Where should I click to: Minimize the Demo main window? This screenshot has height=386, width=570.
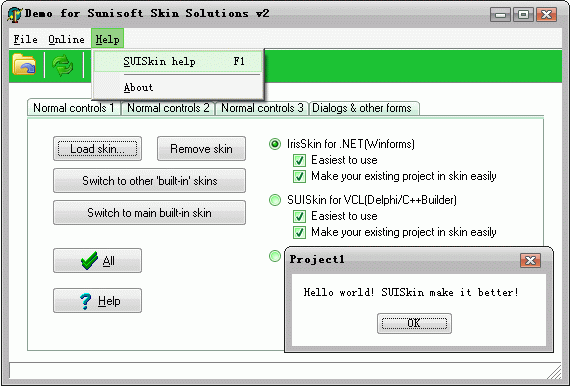[500, 15]
